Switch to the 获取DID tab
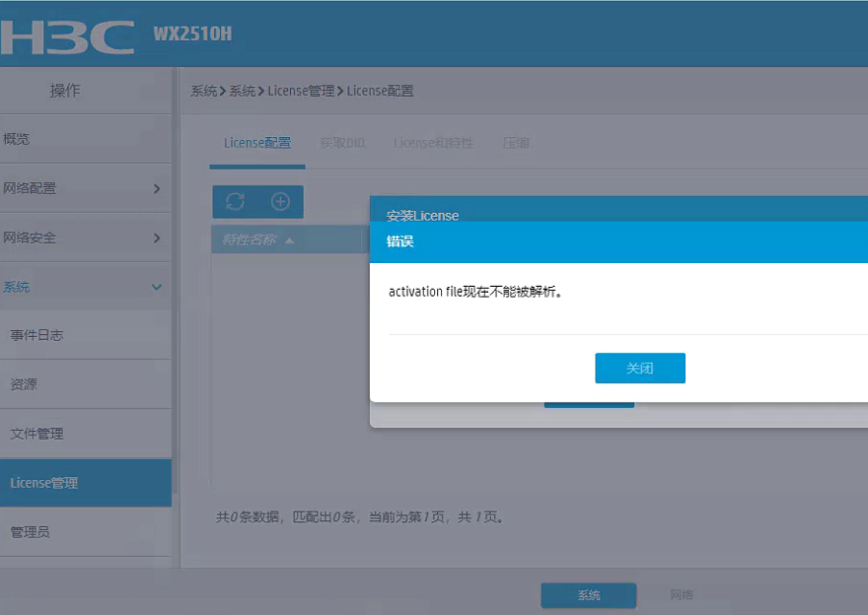Screen dimensions: 868x615 (x=342, y=143)
